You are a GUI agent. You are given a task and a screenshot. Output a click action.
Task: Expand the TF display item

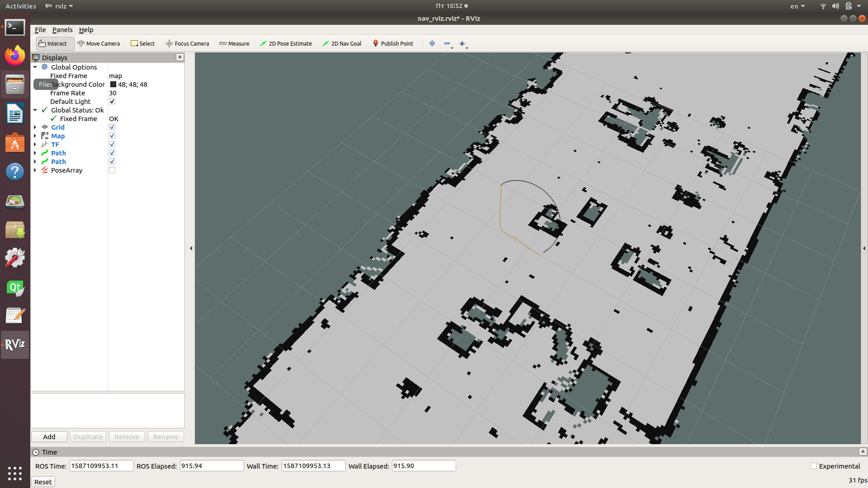tap(35, 144)
